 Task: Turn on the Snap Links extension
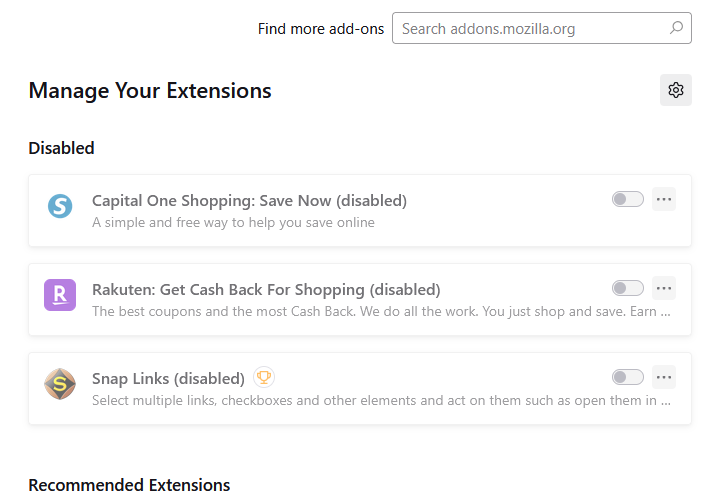628,377
